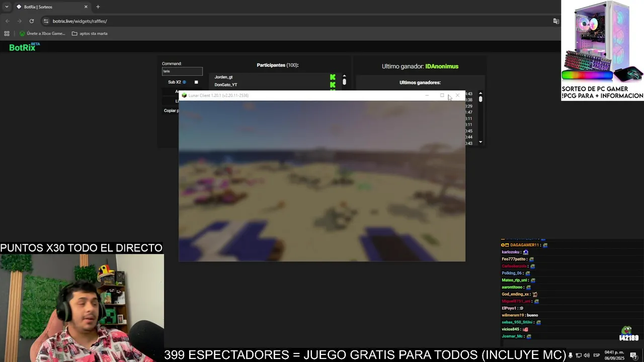Close the BotRix Sorteos tab
This screenshot has width=644, height=362.
[x=86, y=7]
